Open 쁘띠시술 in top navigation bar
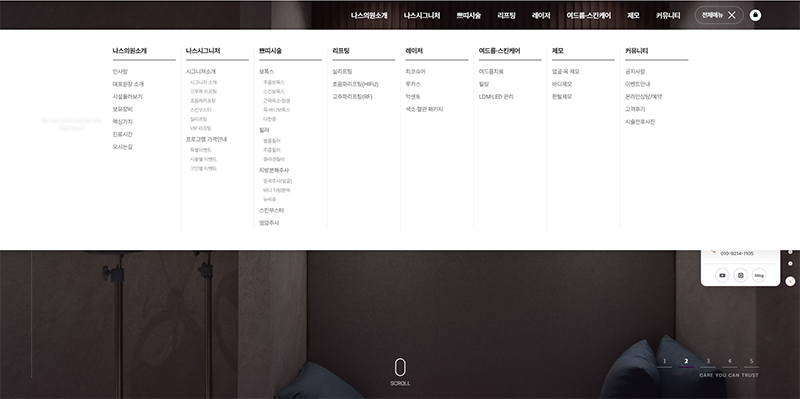 [468, 16]
